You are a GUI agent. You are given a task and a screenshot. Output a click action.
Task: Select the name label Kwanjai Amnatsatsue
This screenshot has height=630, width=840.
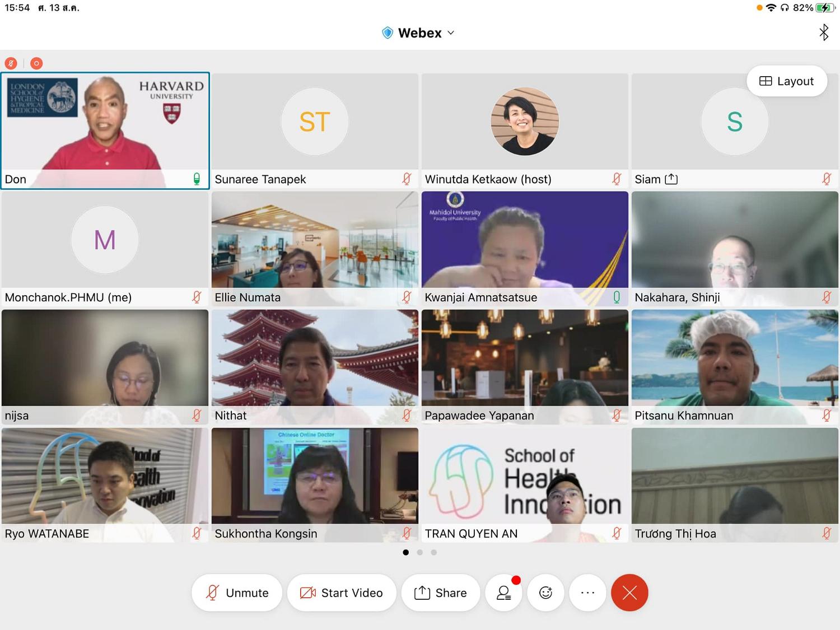(x=480, y=297)
